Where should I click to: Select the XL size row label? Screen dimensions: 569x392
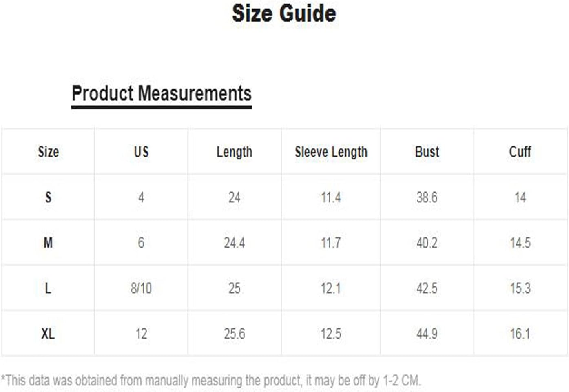coord(48,334)
